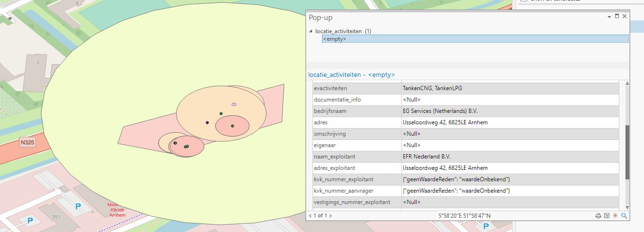Image resolution: width=644 pixels, height=232 pixels.
Task: Collapse the locatie_activiteiten tree node
Action: (311, 31)
